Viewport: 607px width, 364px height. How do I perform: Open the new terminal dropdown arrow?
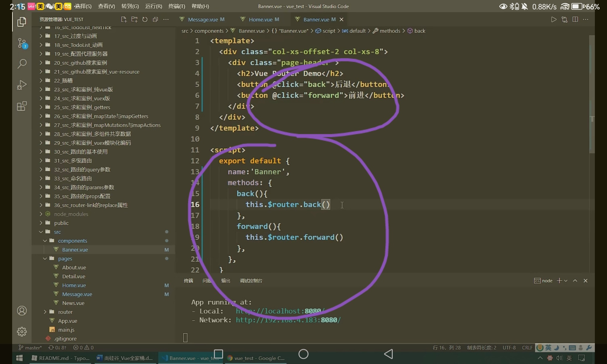(x=566, y=281)
